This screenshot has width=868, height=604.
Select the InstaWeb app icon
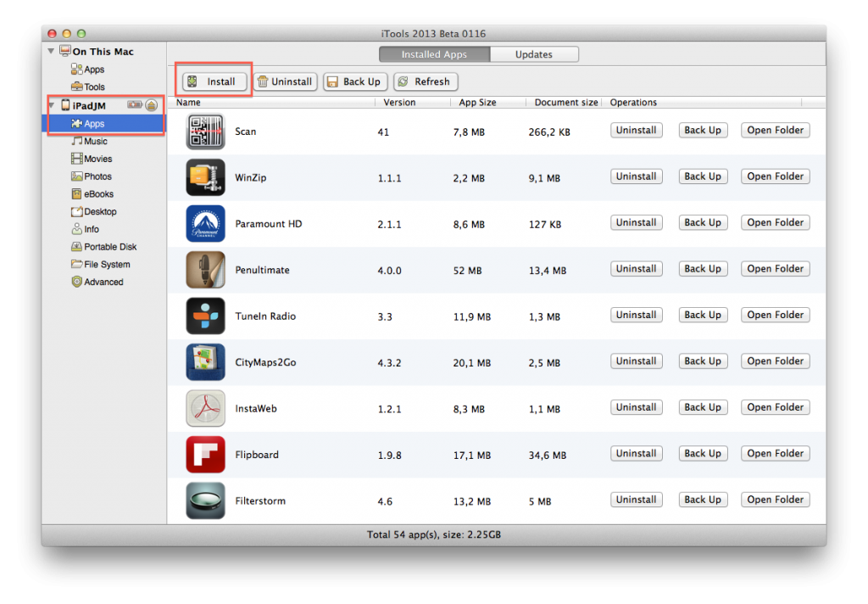point(205,408)
